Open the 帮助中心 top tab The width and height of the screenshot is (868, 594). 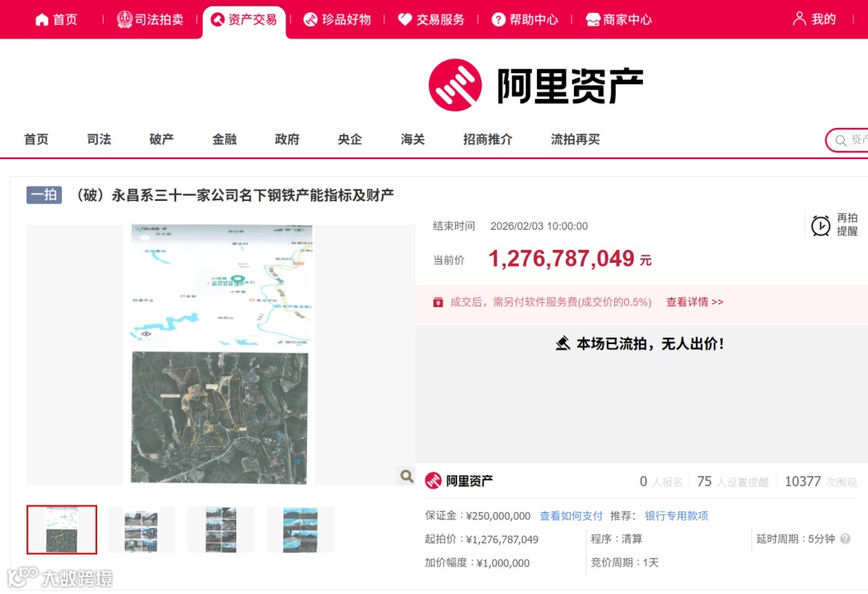525,20
